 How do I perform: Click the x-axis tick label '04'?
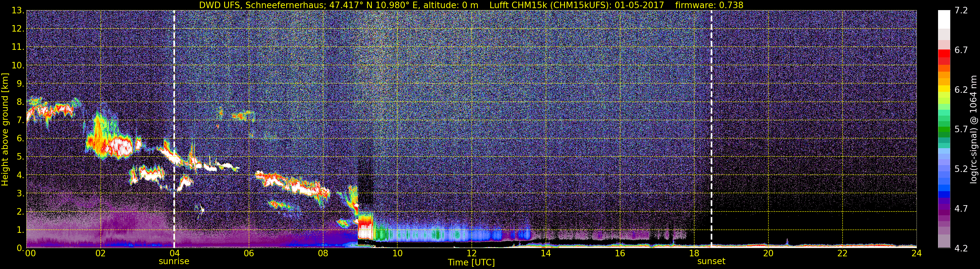(x=174, y=253)
